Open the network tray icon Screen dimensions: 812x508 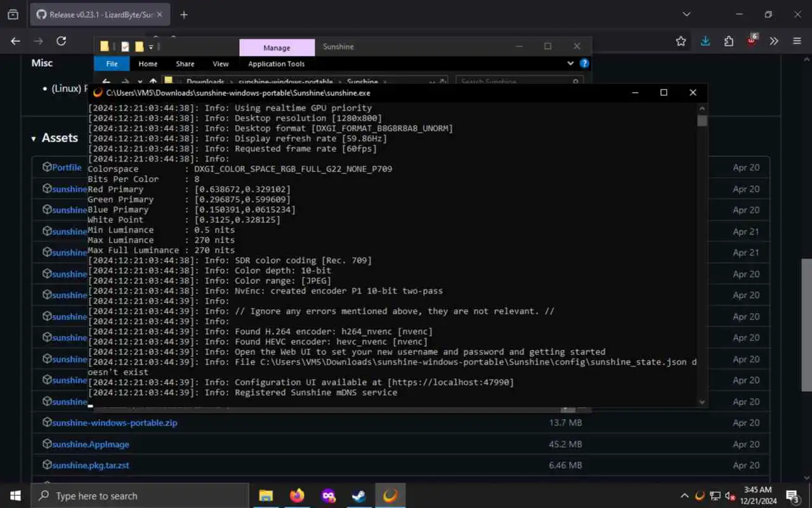(716, 496)
